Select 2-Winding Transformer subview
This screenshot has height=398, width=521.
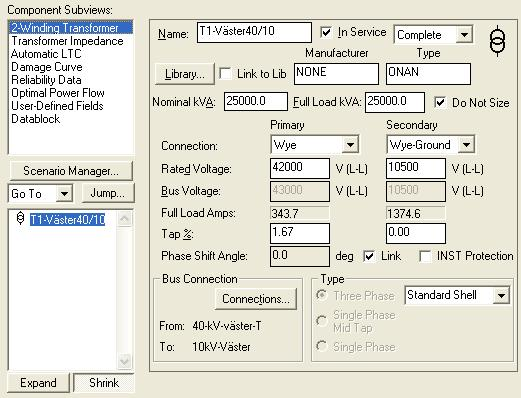point(71,28)
